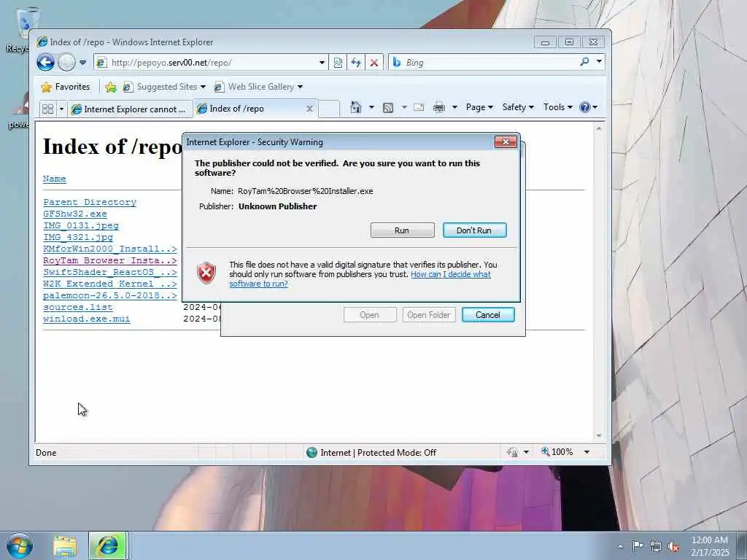Click the Action Center flag tray icon

638,546
